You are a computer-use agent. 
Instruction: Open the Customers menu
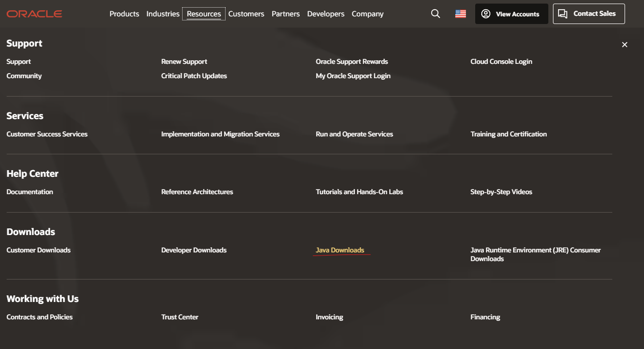247,14
